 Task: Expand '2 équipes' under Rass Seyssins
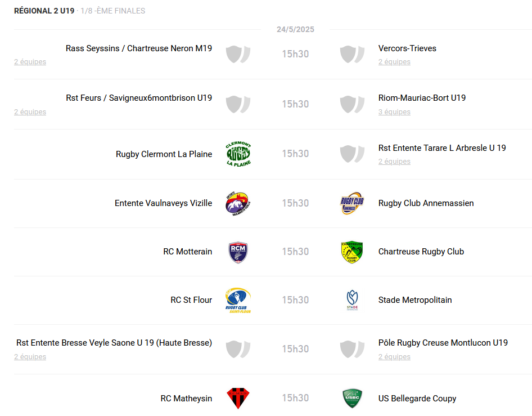click(30, 62)
